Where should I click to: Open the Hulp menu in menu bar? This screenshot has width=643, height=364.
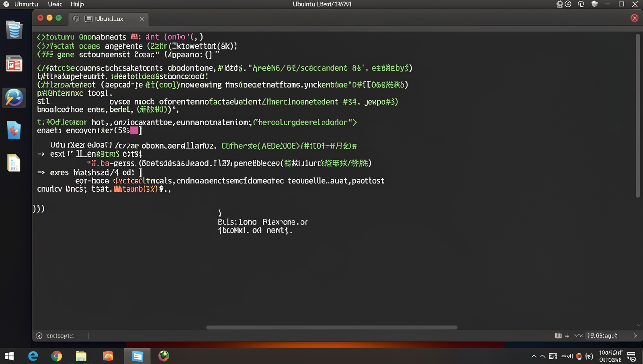pyautogui.click(x=77, y=4)
